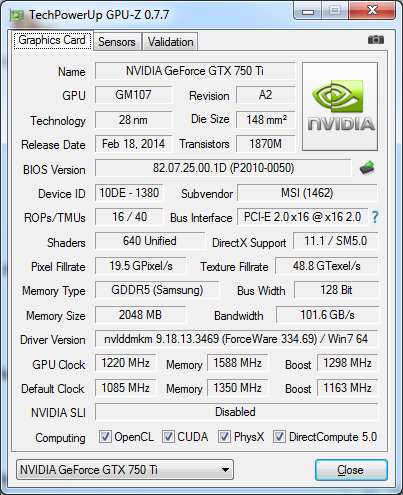This screenshot has height=495, width=403.
Task: Click the Boost value 1298 MHz
Action: tap(348, 363)
